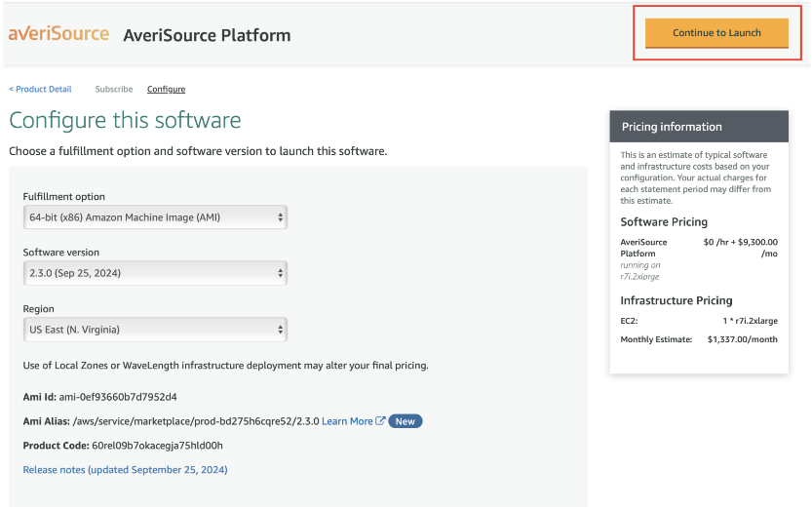Open the Fulfillment option dropdown
This screenshot has height=510, width=812.
click(x=155, y=217)
